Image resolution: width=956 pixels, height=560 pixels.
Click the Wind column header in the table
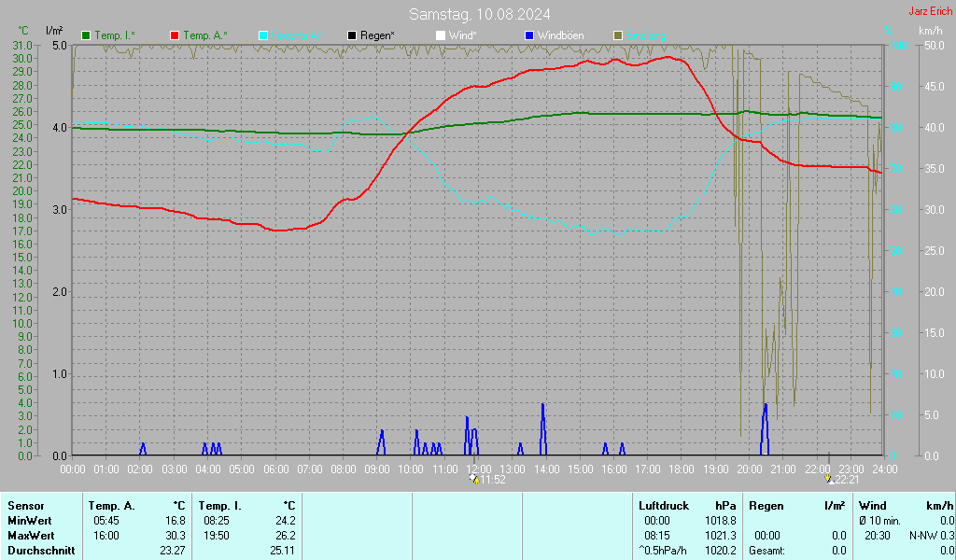tap(873, 506)
